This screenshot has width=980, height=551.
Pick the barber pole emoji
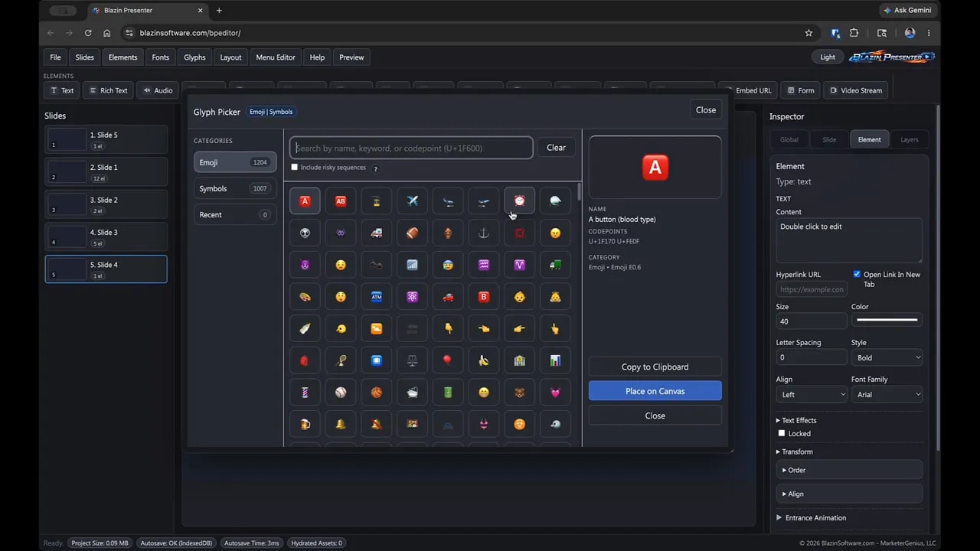coord(305,393)
